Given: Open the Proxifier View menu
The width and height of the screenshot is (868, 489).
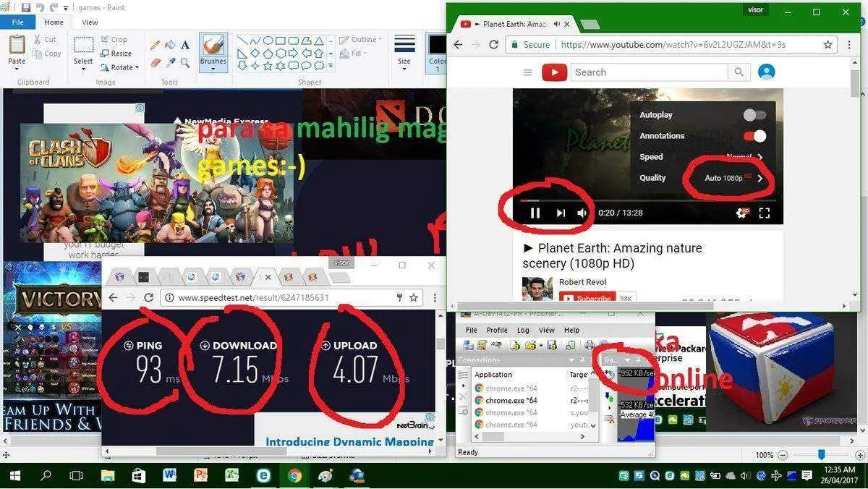Looking at the screenshot, I should (547, 330).
